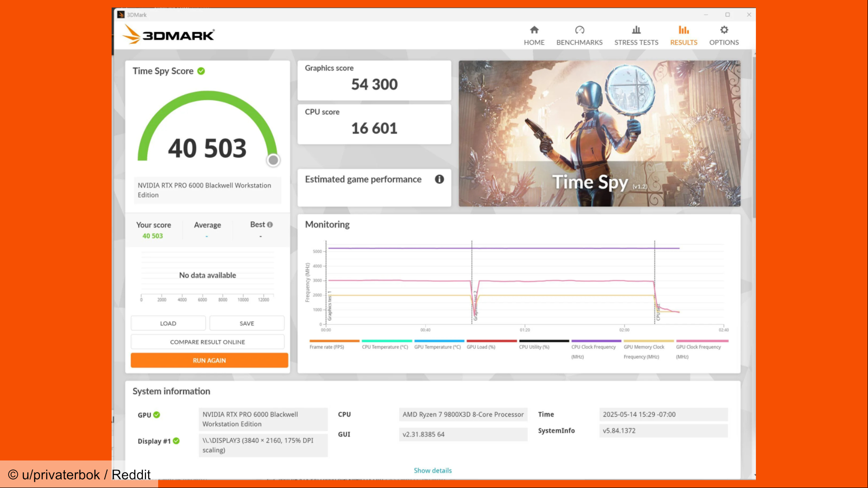The width and height of the screenshot is (868, 488).
Task: Click the Results bars icon
Action: tap(684, 30)
